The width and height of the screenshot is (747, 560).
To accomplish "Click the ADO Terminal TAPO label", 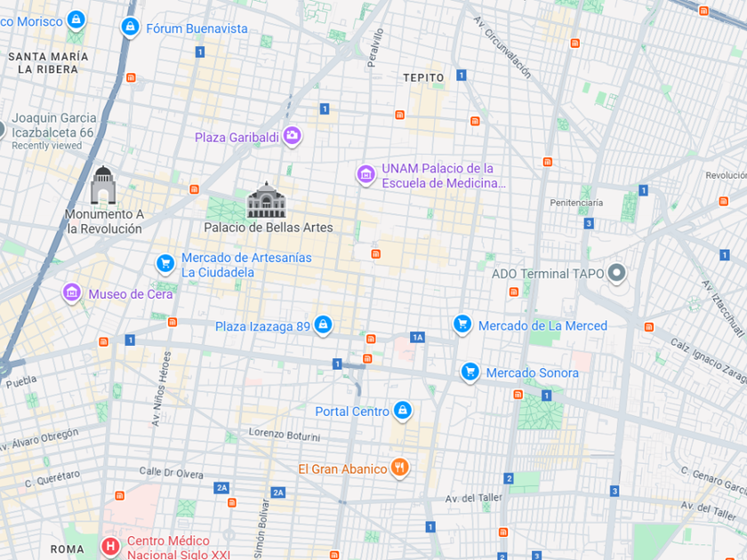I will (x=548, y=274).
